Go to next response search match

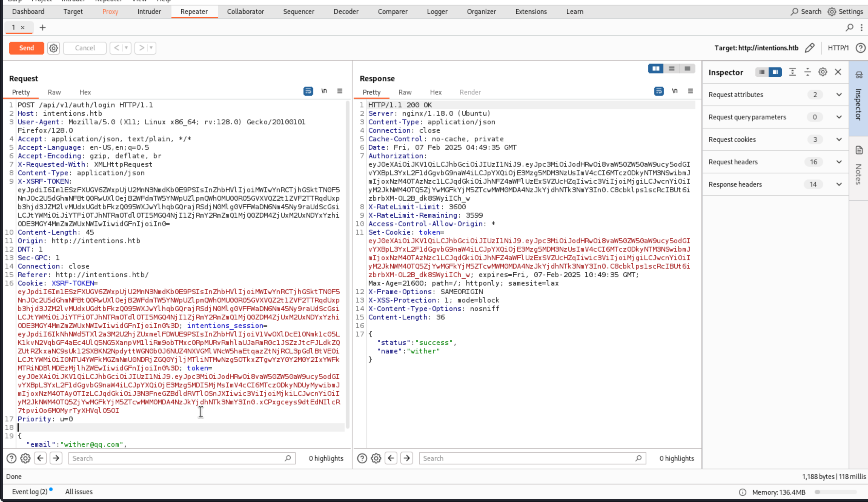[x=407, y=458]
